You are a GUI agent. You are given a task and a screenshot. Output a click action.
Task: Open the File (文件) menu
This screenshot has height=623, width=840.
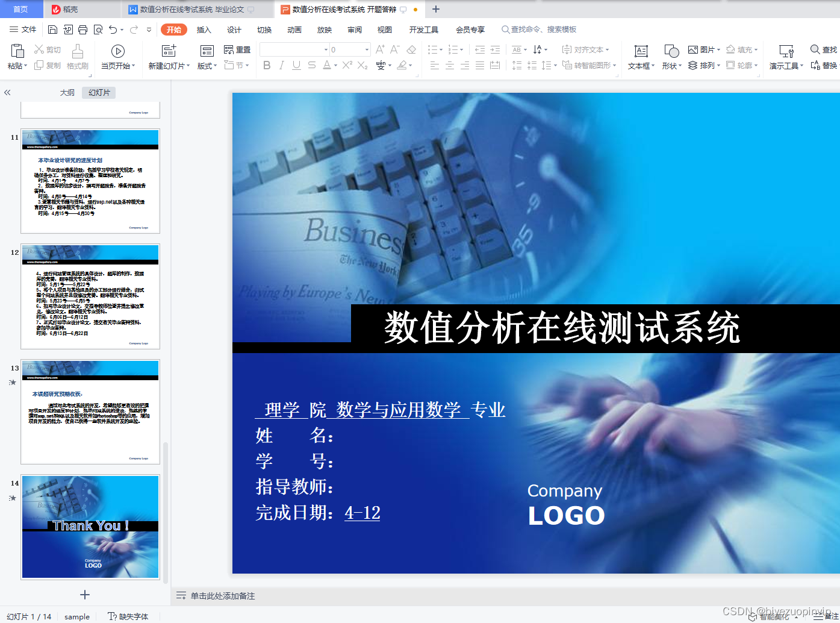point(23,30)
